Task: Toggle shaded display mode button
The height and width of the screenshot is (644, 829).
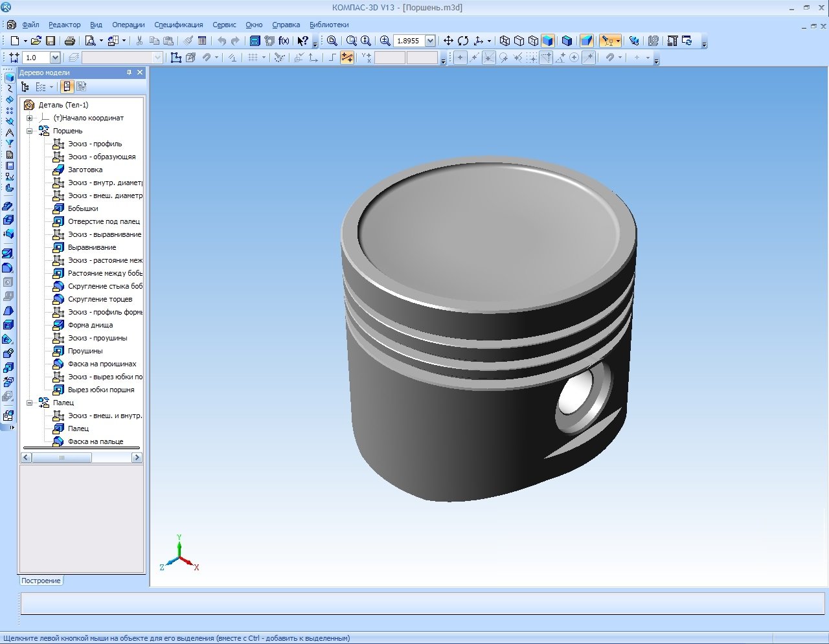Action: coord(547,41)
